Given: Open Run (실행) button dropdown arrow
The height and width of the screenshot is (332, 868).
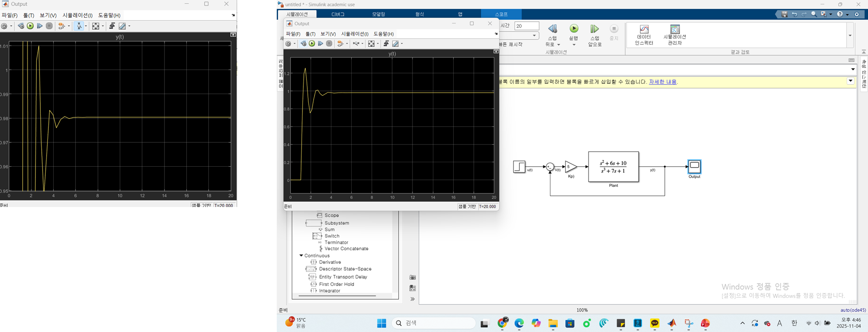Looking at the screenshot, I should click(574, 45).
